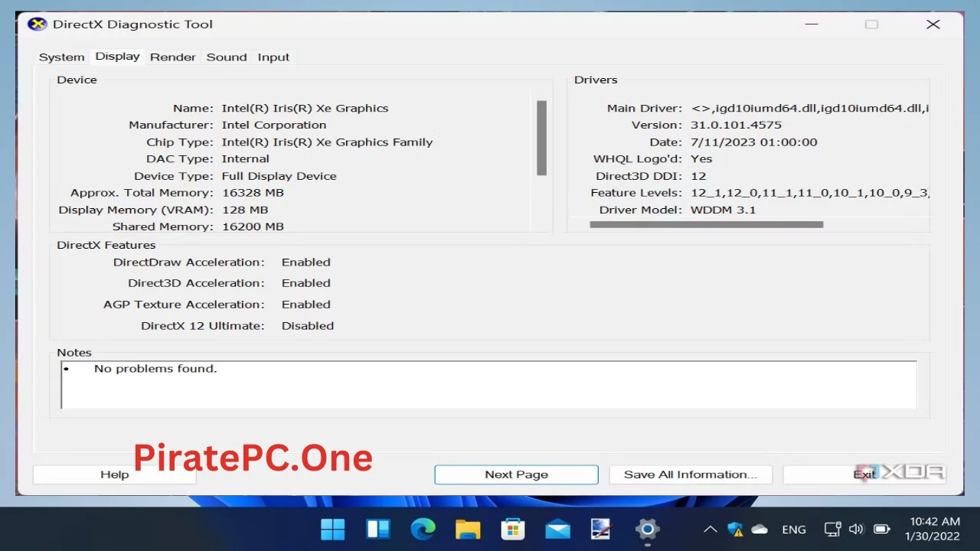
Task: Click driver date 7/11/2023 01:00:00
Action: (x=753, y=142)
